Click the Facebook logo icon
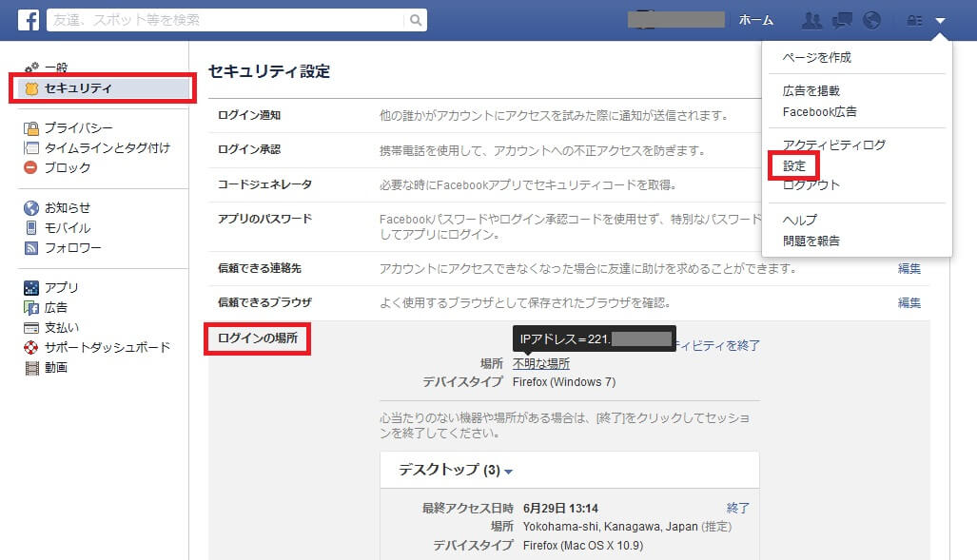The width and height of the screenshot is (977, 560). (28, 20)
